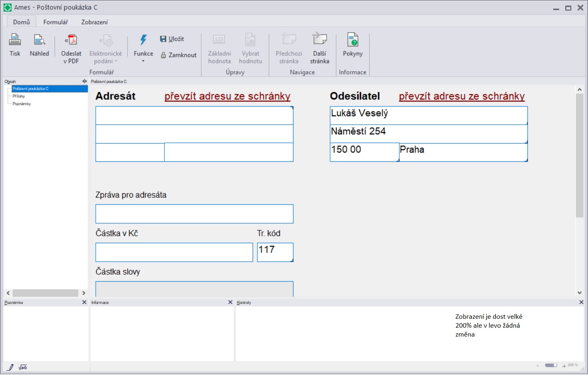The width and height of the screenshot is (588, 375).
Task: Click the Zpráva pro adresáta field
Action: pyautogui.click(x=194, y=214)
